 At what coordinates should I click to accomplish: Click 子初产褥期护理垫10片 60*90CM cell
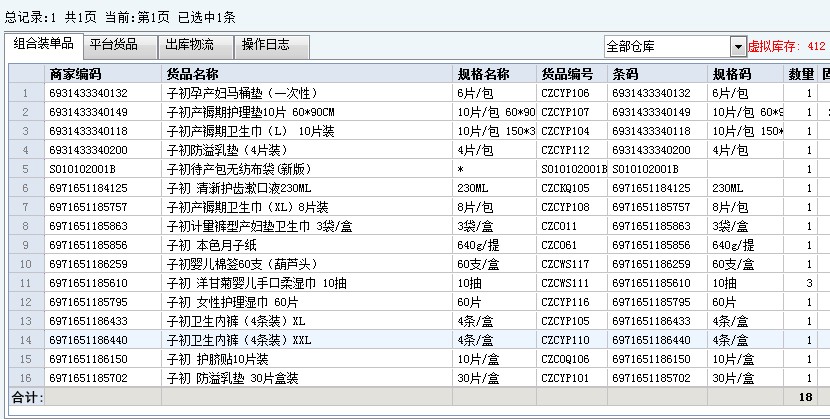tap(306, 112)
